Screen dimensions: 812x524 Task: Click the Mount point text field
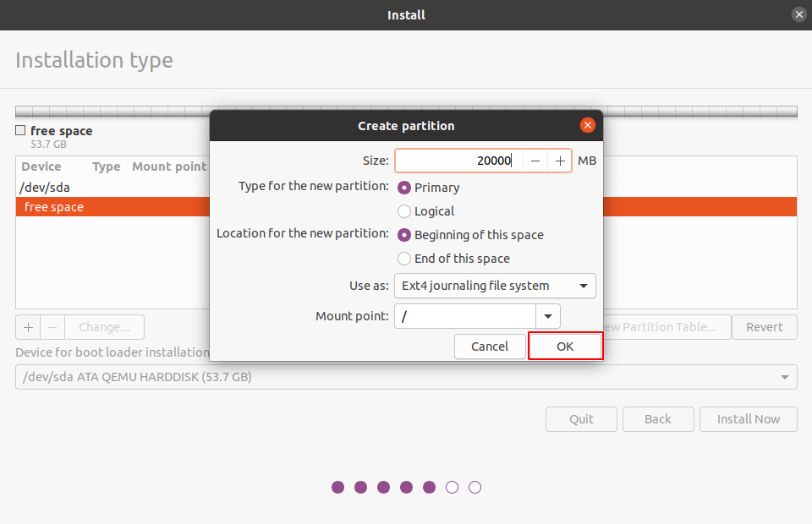465,317
